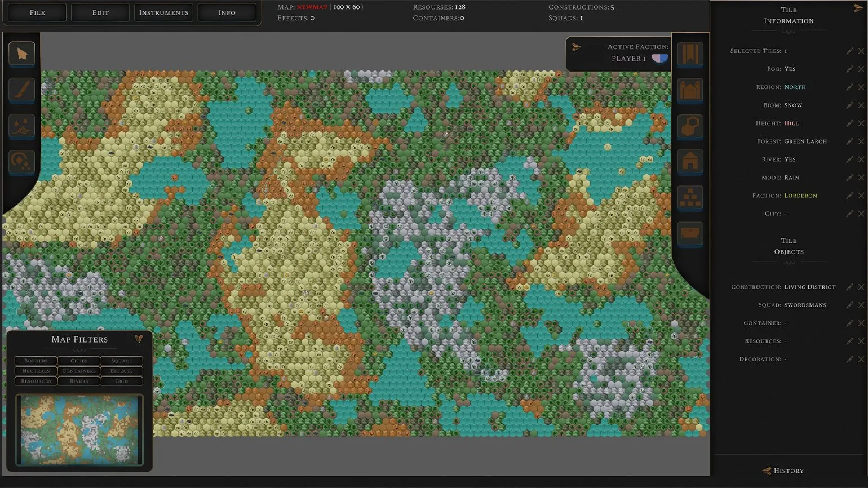Click the castle city icon

pos(690,90)
